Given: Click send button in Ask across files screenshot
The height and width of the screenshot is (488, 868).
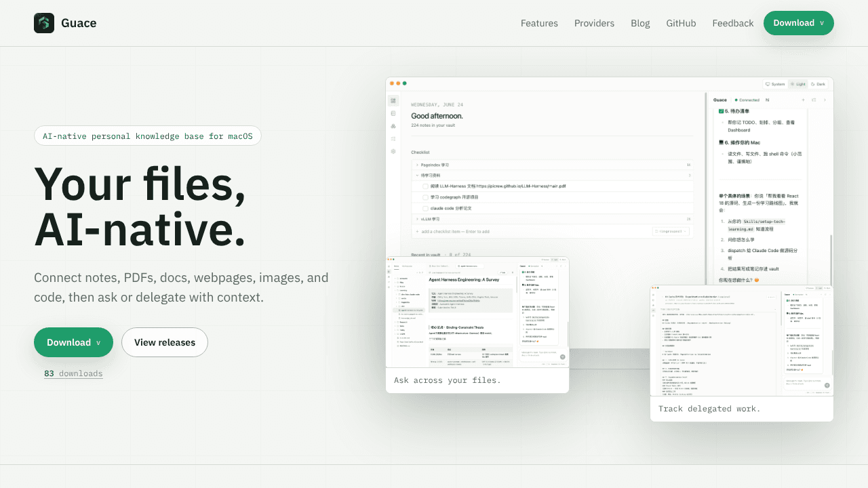Looking at the screenshot, I should pos(562,357).
